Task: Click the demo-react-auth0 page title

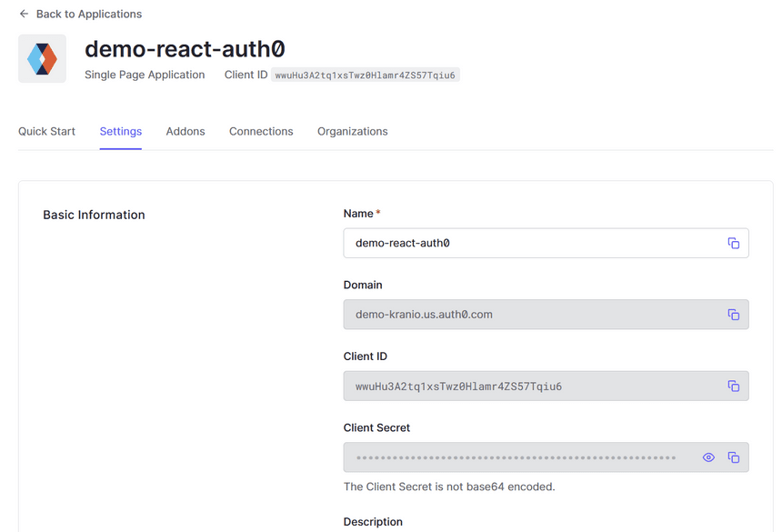Action: tap(185, 49)
